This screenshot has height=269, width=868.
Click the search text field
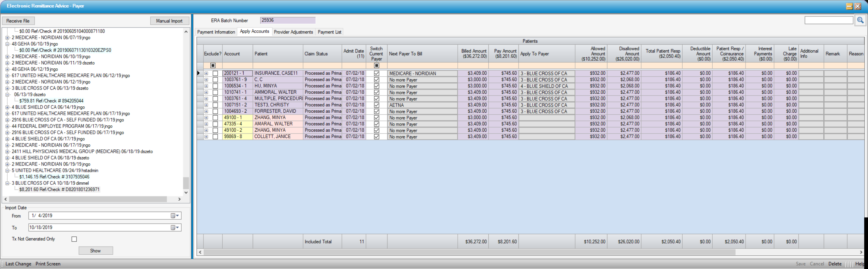[x=828, y=20]
